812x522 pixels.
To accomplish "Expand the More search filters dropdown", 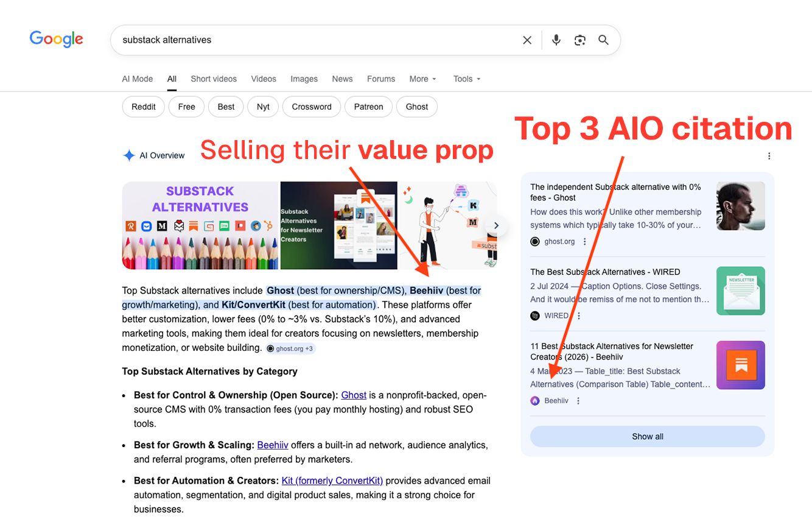I will (x=423, y=79).
